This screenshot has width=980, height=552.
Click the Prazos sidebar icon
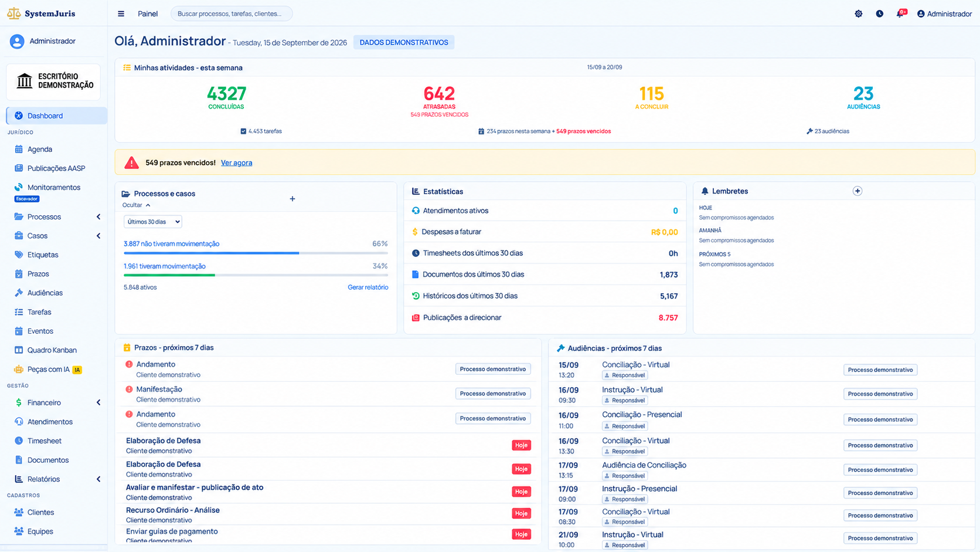[x=19, y=274]
